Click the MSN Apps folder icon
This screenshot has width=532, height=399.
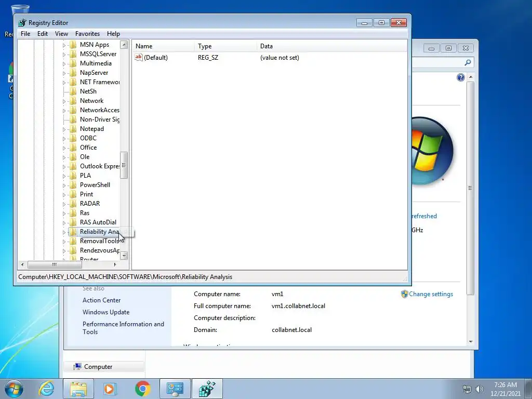73,45
